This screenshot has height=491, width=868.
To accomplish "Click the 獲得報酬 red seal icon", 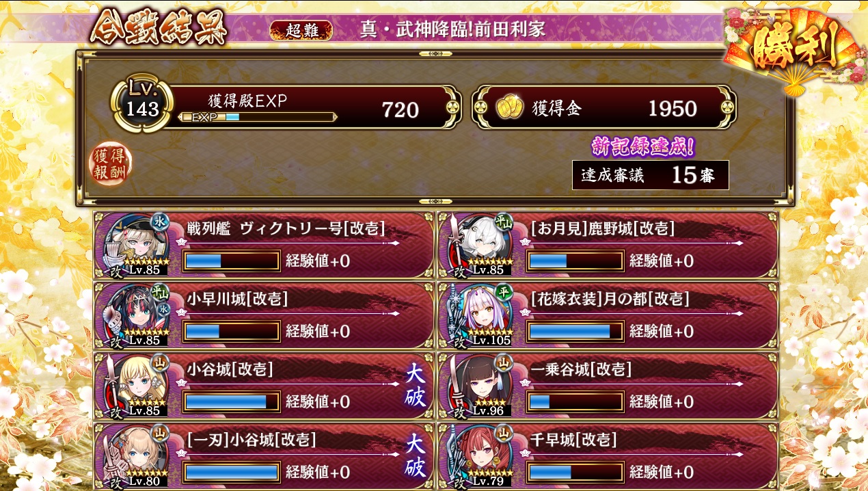I will point(110,164).
